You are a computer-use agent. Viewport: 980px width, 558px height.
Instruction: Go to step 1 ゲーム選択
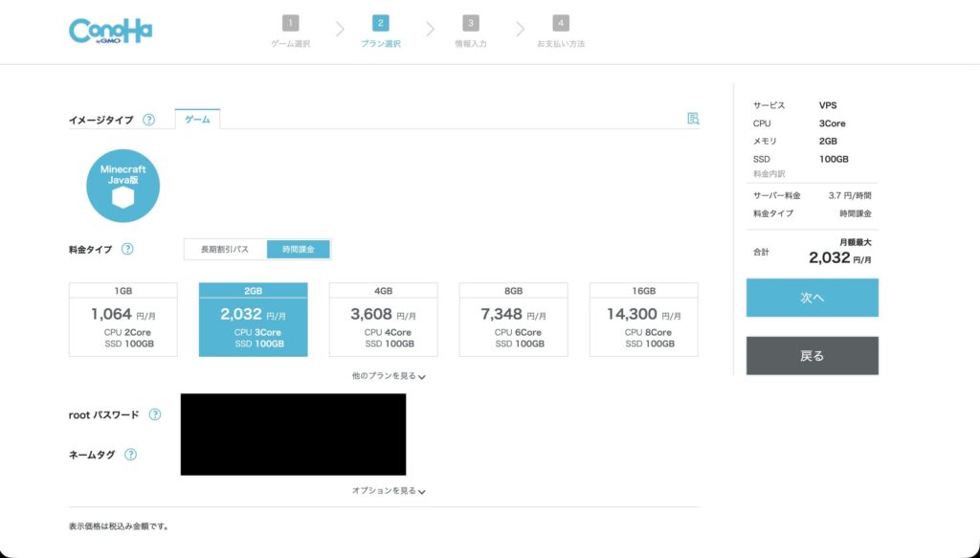[291, 32]
